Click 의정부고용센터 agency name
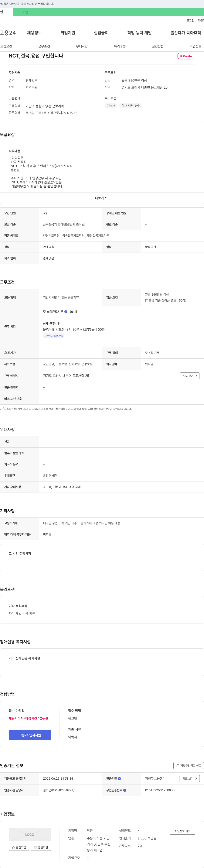 [155, 778]
